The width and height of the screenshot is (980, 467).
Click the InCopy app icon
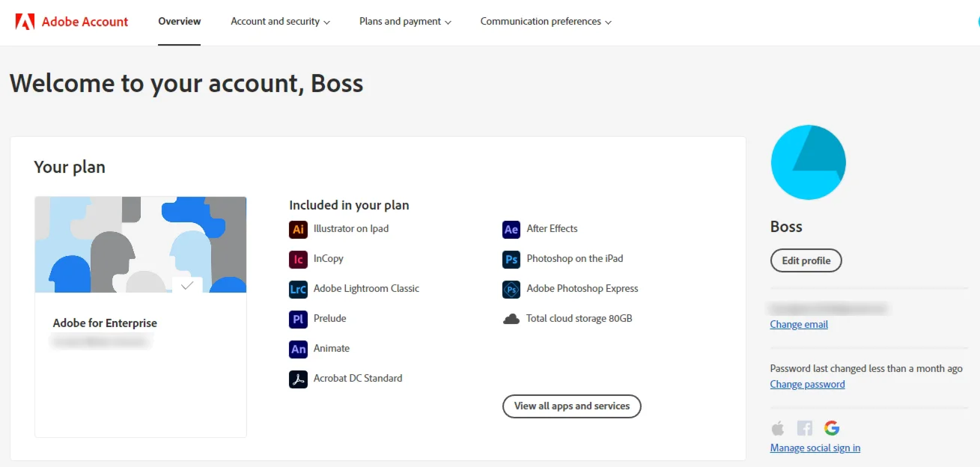(298, 260)
